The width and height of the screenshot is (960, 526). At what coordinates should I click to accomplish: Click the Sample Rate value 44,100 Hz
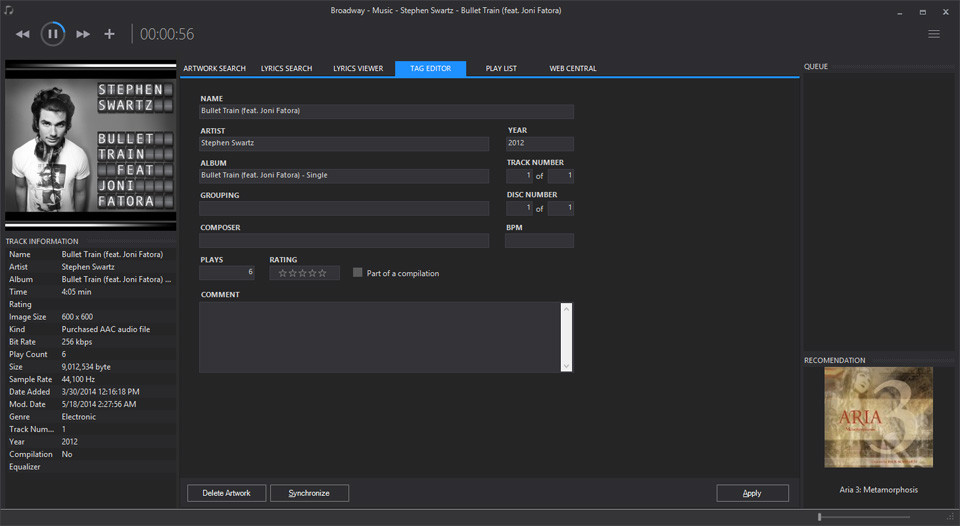click(x=78, y=380)
